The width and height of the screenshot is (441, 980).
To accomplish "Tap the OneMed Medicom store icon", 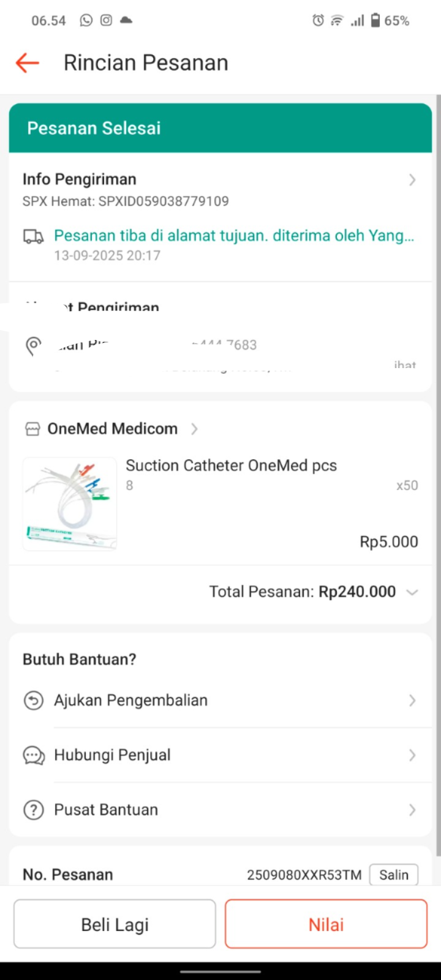I will tap(32, 429).
